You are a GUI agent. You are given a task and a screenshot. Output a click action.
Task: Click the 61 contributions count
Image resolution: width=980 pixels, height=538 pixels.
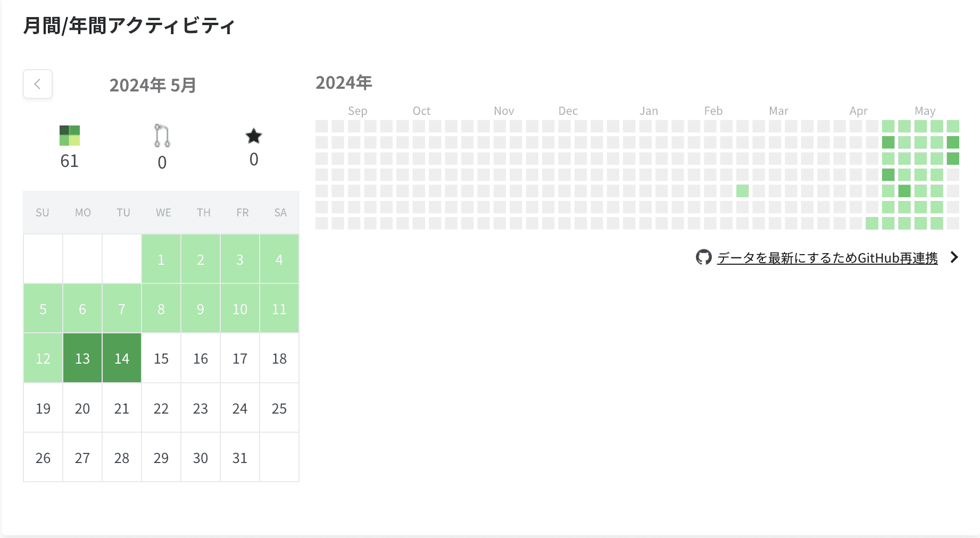[x=69, y=161]
